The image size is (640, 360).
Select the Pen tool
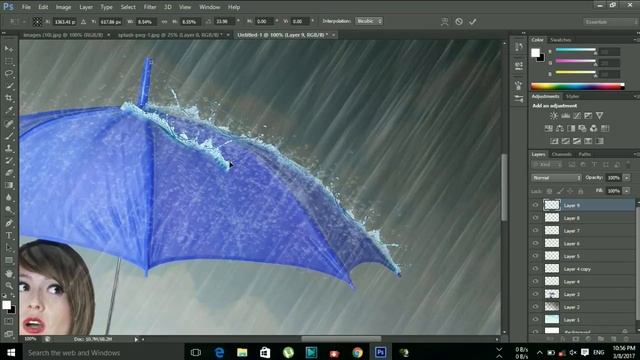9,223
